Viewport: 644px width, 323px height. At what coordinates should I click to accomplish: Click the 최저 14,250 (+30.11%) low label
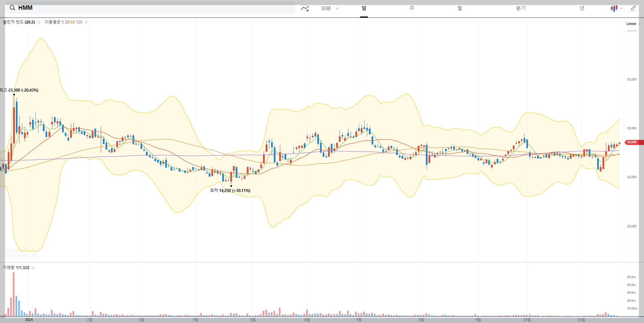[x=230, y=191]
